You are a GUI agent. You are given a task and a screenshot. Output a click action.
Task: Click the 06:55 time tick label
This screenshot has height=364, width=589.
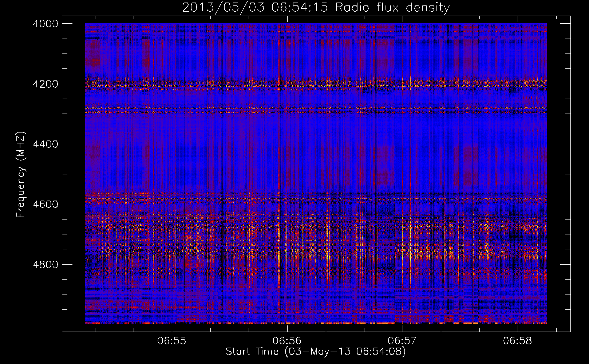coord(172,341)
